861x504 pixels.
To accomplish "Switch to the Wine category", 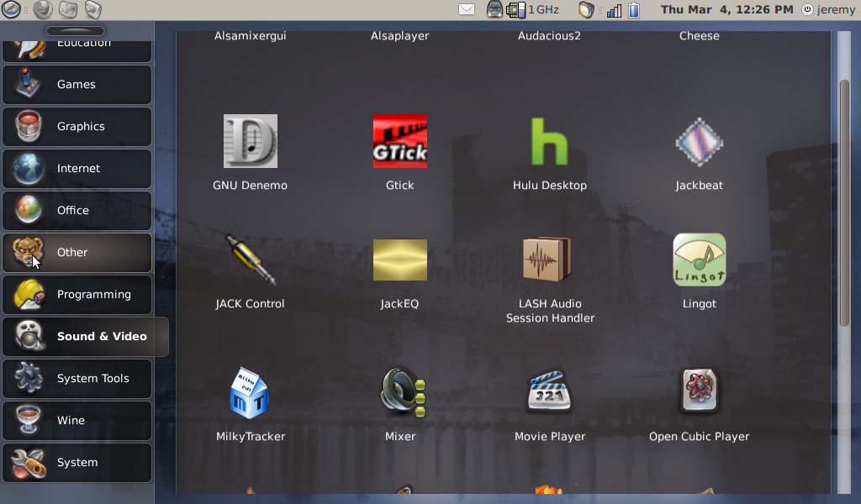I will point(77,421).
